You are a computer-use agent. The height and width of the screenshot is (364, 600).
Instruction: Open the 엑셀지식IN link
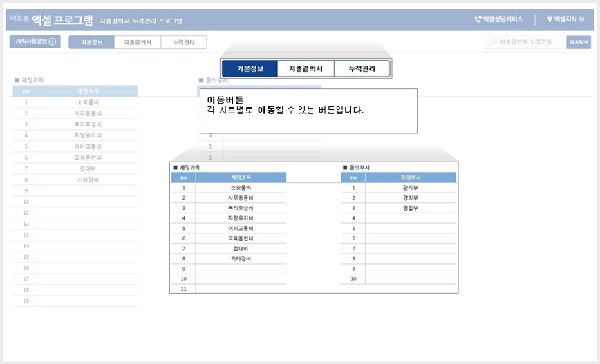(x=566, y=19)
